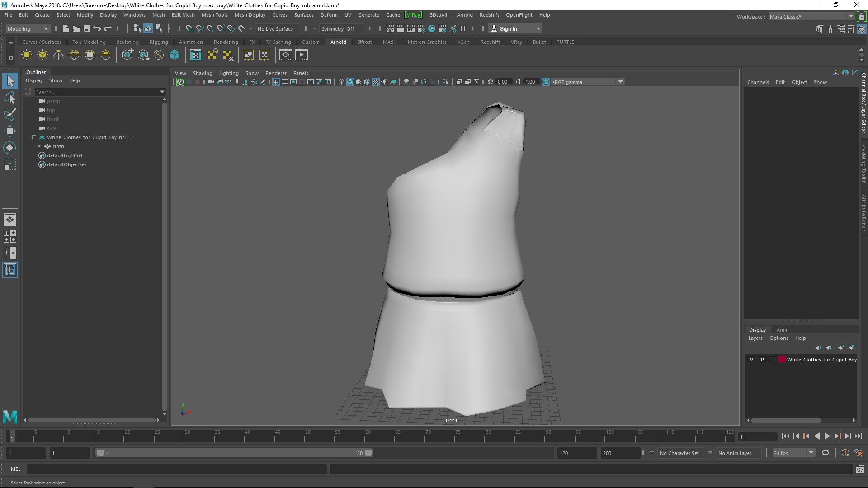
Task: Toggle use all lights bulb icon
Action: 384,82
